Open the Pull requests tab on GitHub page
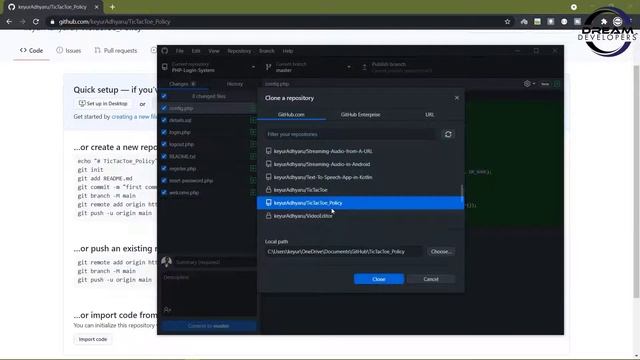This screenshot has width=640, height=360. [x=116, y=51]
